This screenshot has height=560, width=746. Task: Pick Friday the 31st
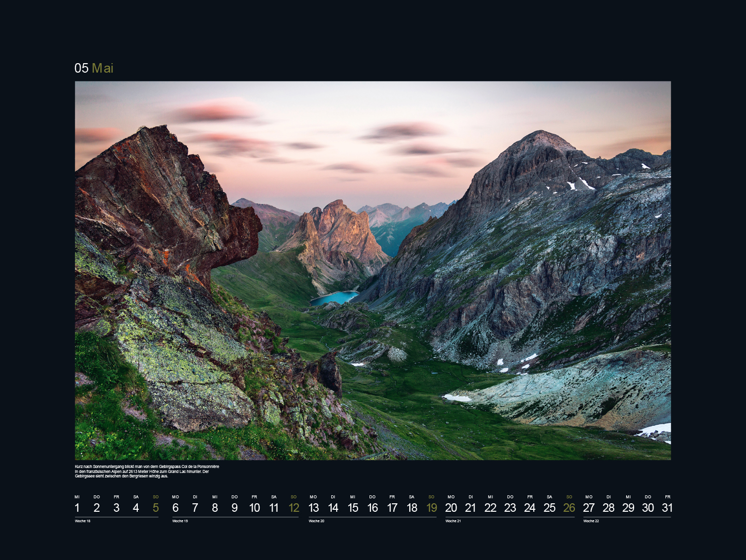(x=667, y=508)
